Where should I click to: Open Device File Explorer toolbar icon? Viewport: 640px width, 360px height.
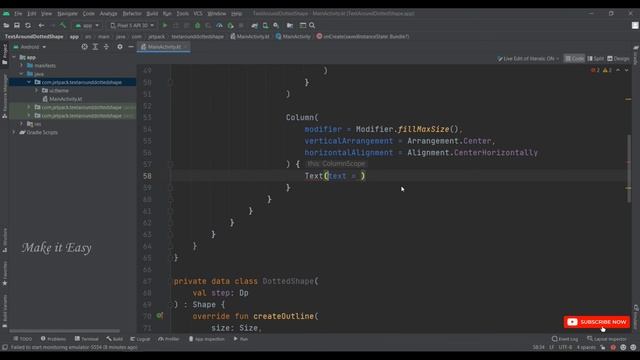(290, 25)
